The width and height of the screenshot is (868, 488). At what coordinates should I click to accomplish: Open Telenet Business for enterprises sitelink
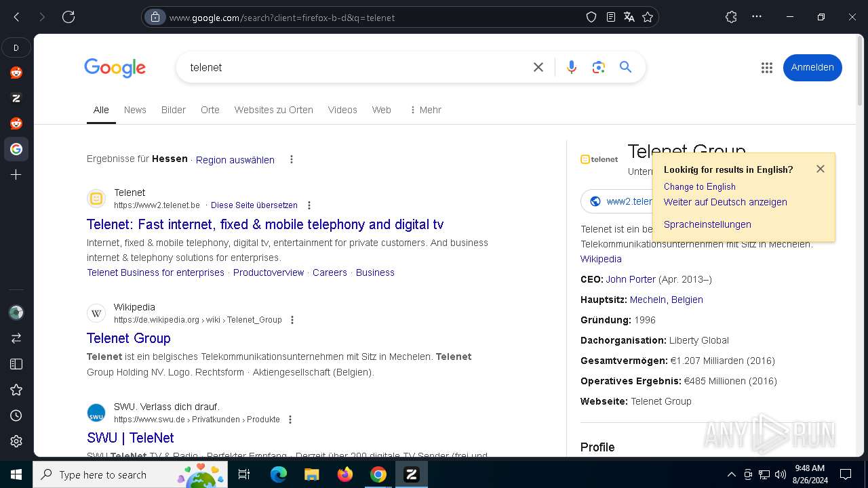[155, 272]
